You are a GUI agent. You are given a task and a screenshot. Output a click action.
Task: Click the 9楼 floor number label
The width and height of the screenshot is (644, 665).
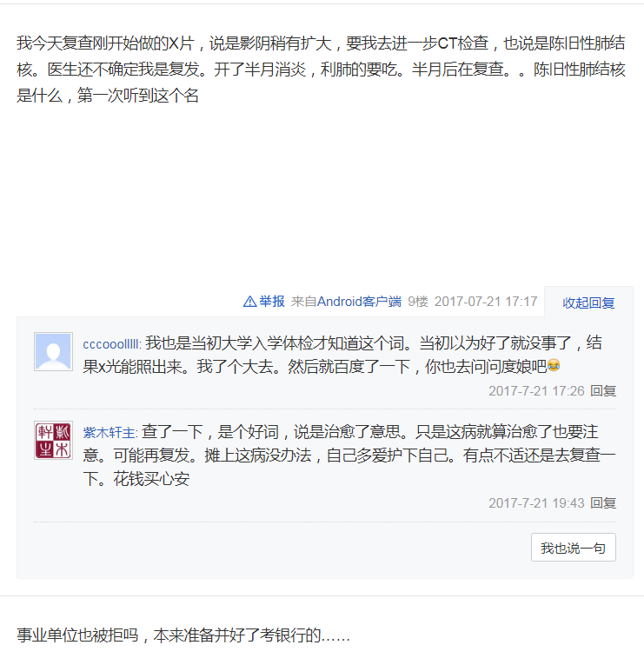pyautogui.click(x=418, y=302)
